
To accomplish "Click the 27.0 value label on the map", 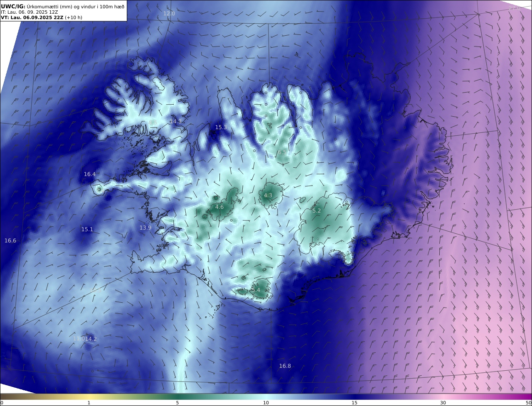I will (x=515, y=8).
